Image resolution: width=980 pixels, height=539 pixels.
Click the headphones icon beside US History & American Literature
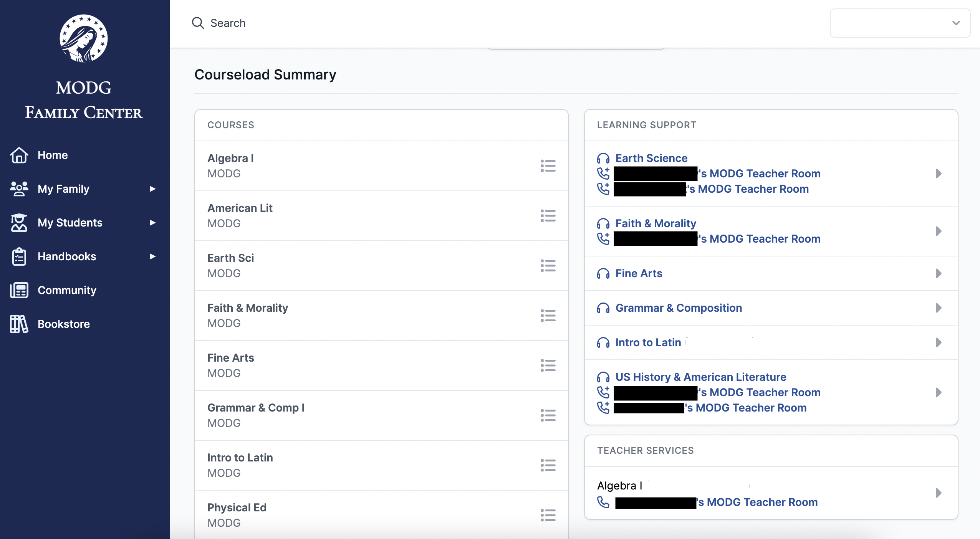(x=603, y=377)
